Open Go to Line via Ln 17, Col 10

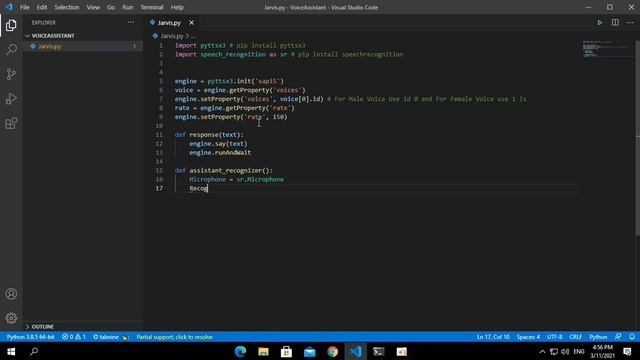coord(493,337)
